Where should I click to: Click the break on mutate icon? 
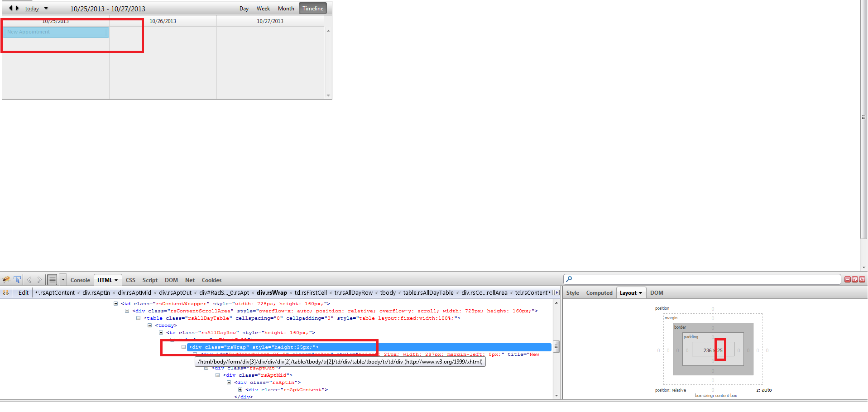coord(5,293)
